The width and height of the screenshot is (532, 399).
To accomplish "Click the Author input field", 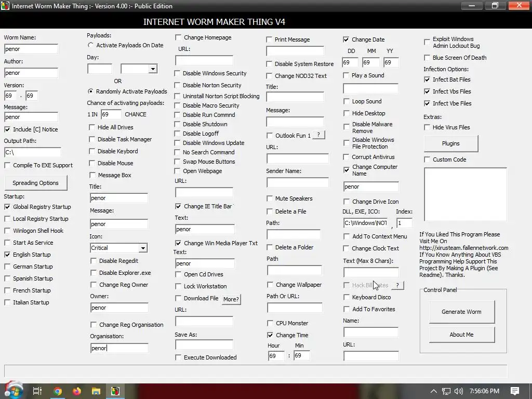I will (31, 73).
